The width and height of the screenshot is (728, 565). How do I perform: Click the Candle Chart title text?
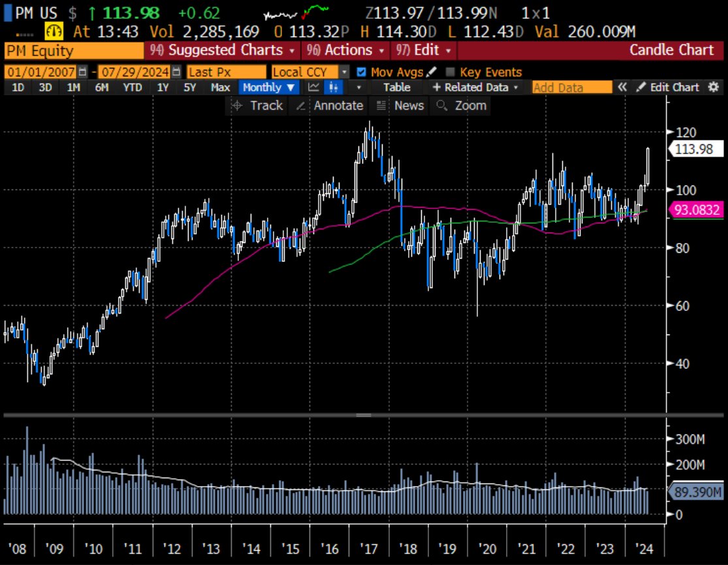671,50
